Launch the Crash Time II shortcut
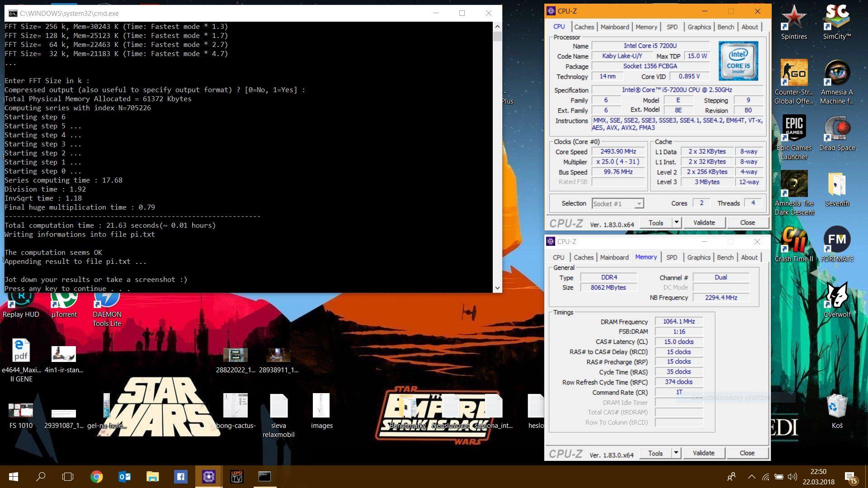 [x=794, y=244]
